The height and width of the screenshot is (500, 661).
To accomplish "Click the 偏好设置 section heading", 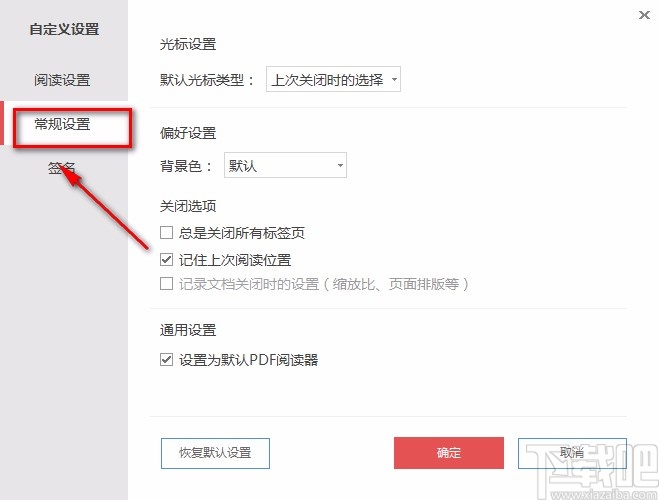I will 188,133.
